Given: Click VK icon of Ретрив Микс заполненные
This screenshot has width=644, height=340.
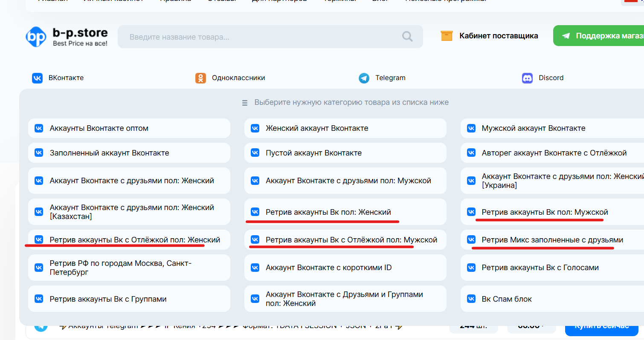Looking at the screenshot, I should click(471, 240).
